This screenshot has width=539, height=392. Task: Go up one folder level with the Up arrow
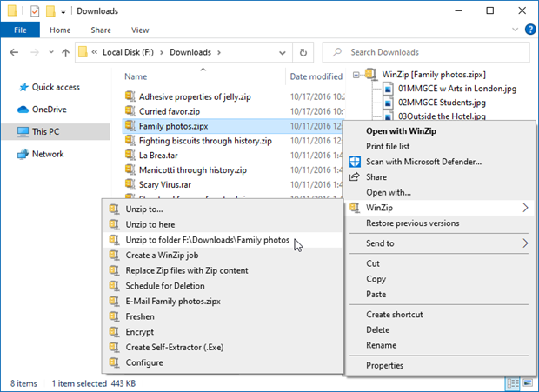point(65,52)
